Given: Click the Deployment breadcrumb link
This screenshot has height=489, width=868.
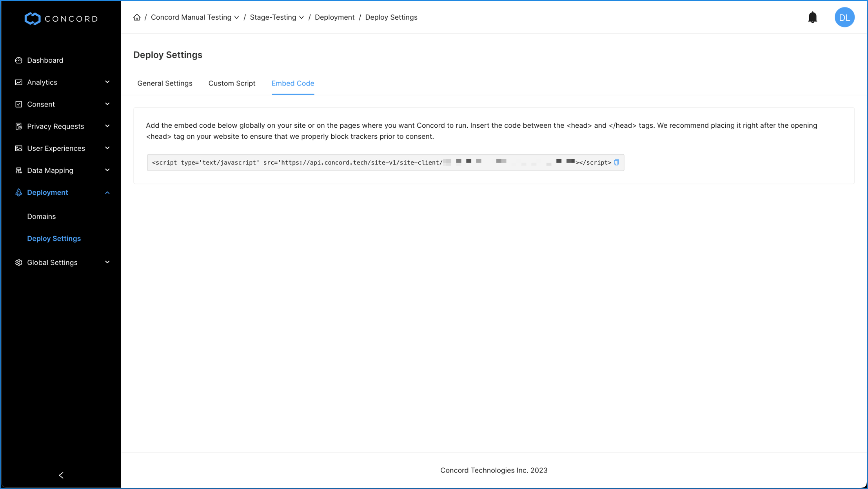Looking at the screenshot, I should pyautogui.click(x=334, y=17).
